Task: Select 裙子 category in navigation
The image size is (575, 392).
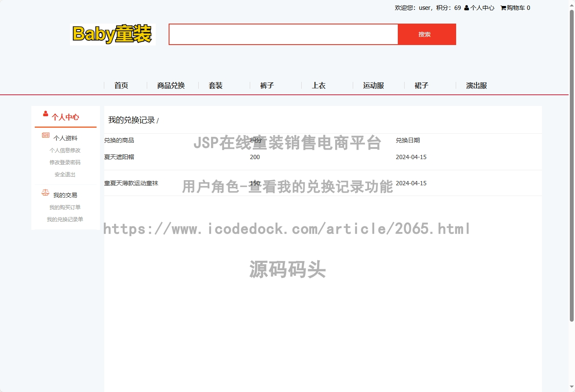Action: click(x=421, y=85)
